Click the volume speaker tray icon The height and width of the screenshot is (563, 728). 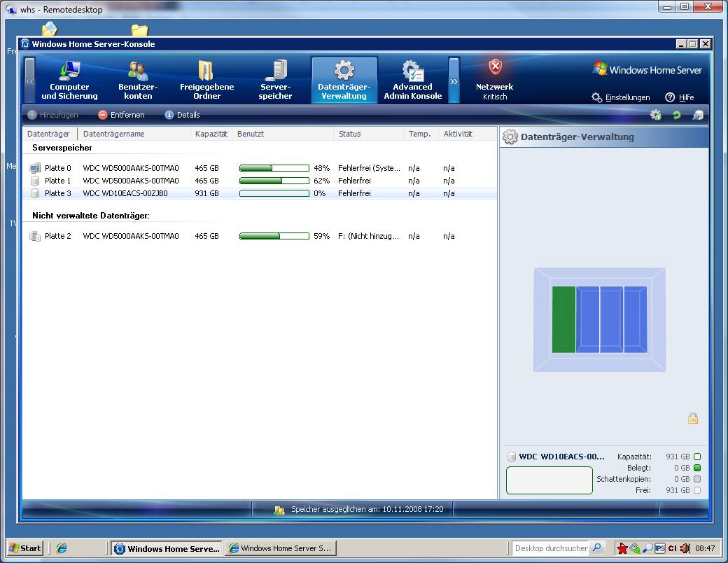point(685,548)
